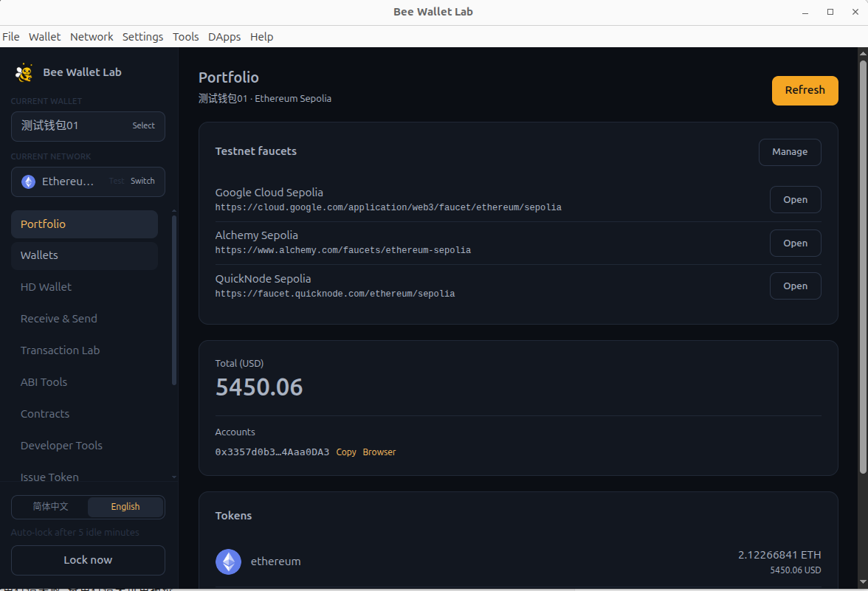The width and height of the screenshot is (868, 591).
Task: Switch language to 简体中文
Action: [x=50, y=507]
